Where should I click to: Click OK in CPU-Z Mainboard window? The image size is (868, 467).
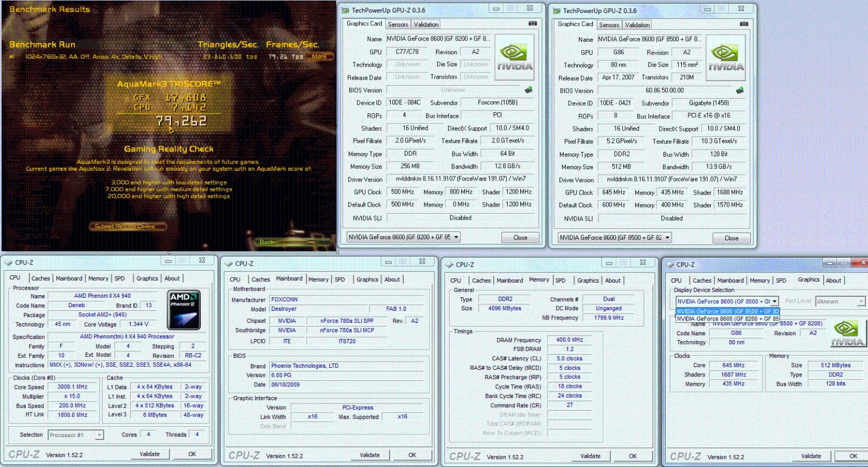(412, 455)
